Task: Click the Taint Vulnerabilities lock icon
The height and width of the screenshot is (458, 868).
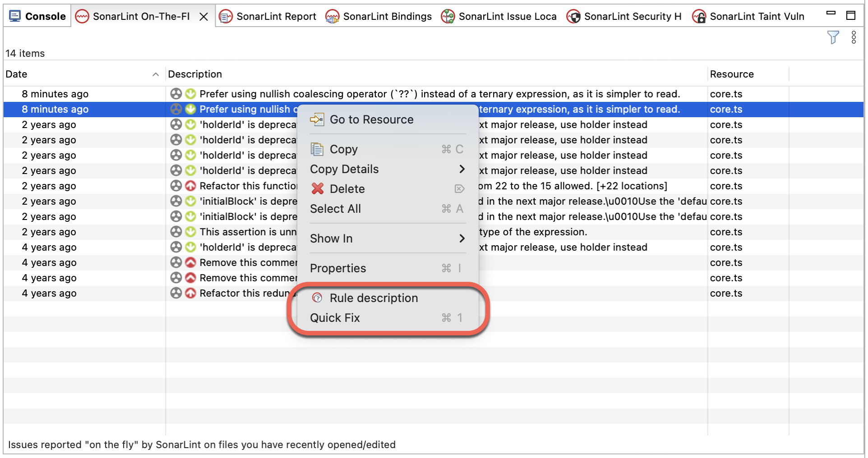Action: click(x=699, y=17)
